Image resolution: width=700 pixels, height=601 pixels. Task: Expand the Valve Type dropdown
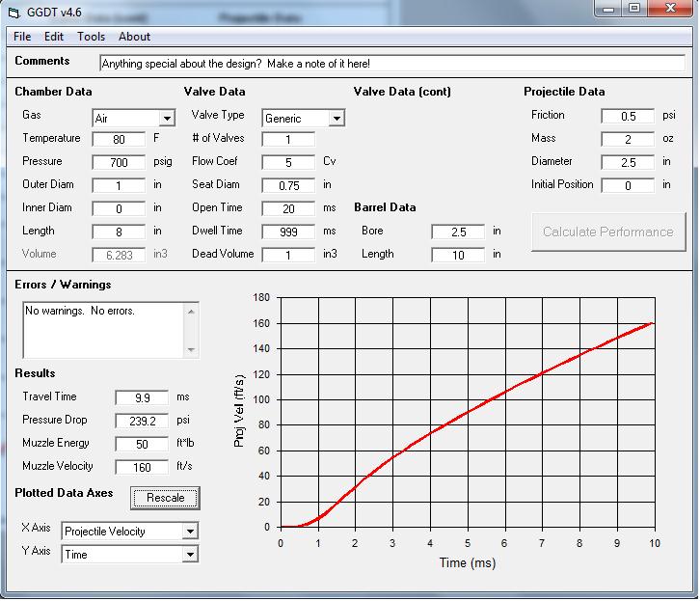[337, 119]
